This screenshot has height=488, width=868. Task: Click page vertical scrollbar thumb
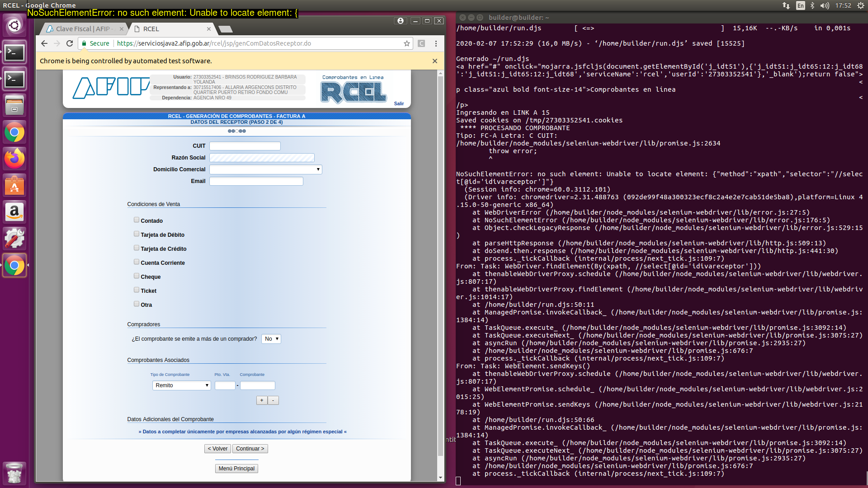click(441, 266)
